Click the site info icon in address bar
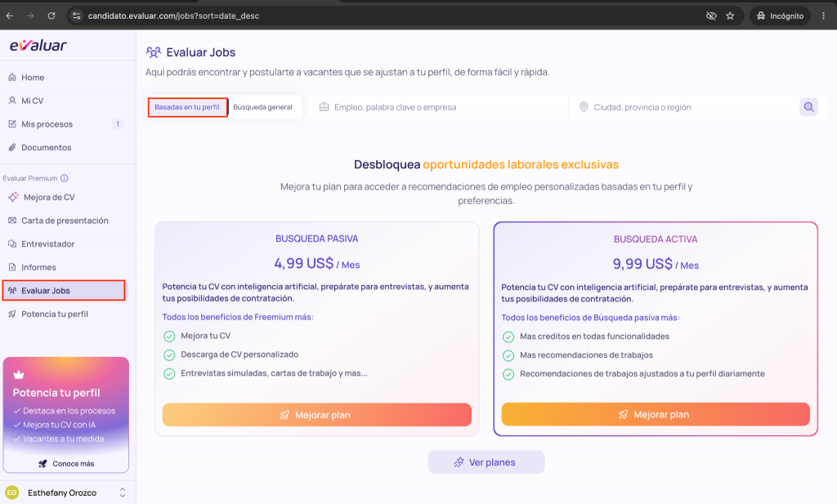837x504 pixels. point(76,16)
